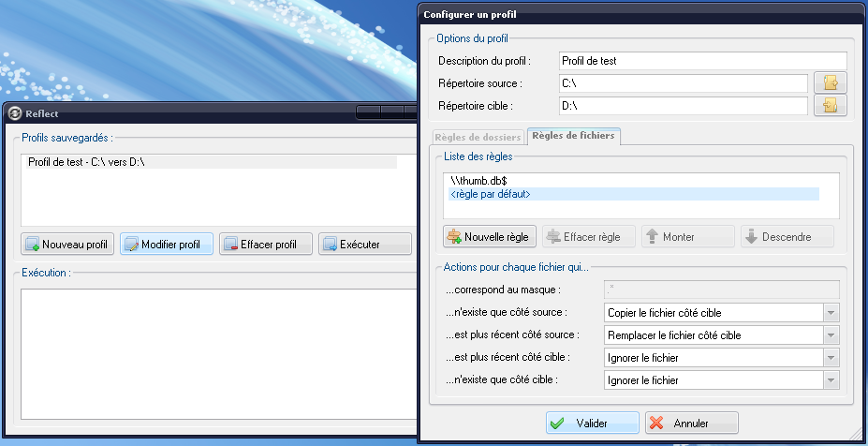This screenshot has height=446, width=868.
Task: Open the n'existe que côté source dropdown
Action: click(831, 312)
